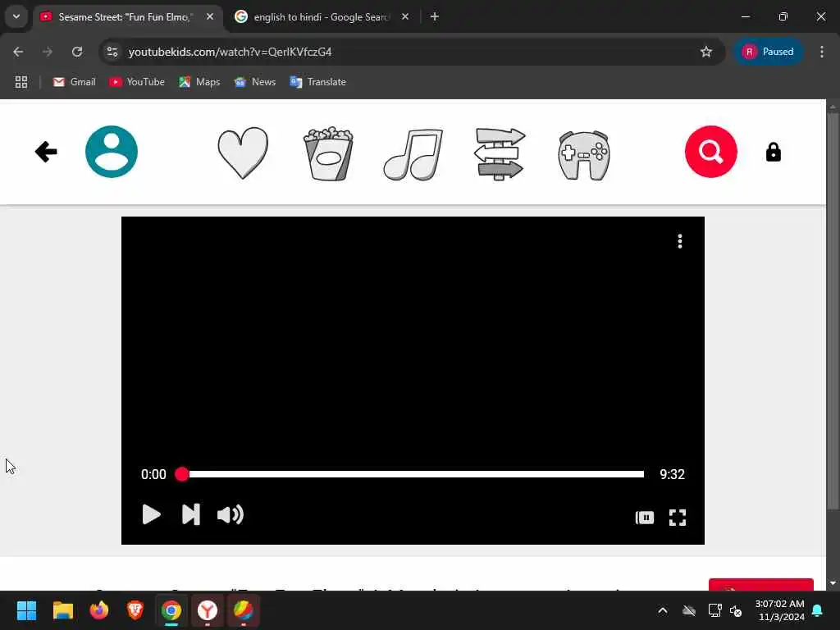Open YouTube bookmark
This screenshot has height=630, width=840.
click(x=137, y=82)
